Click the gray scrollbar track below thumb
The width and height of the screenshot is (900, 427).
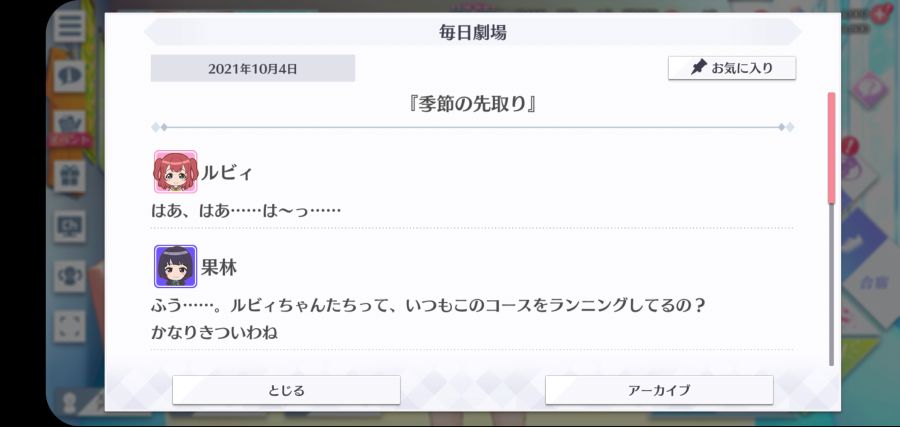click(831, 284)
